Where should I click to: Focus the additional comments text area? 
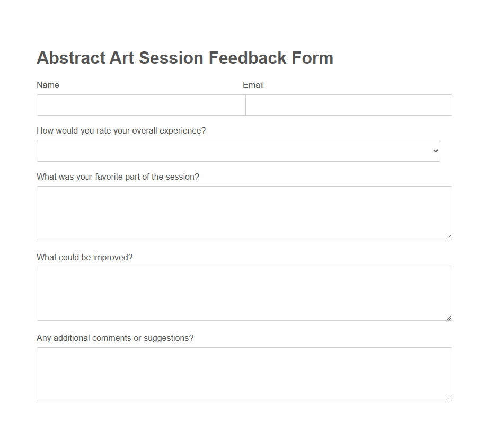(244, 374)
